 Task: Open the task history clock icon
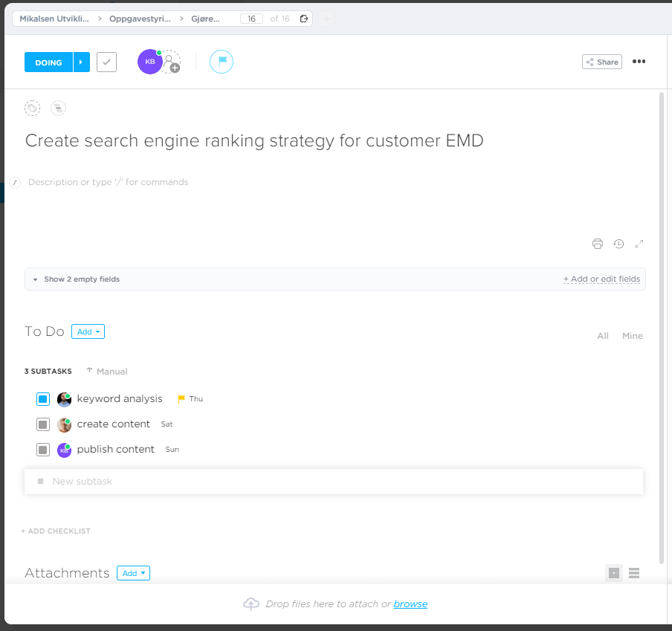618,244
